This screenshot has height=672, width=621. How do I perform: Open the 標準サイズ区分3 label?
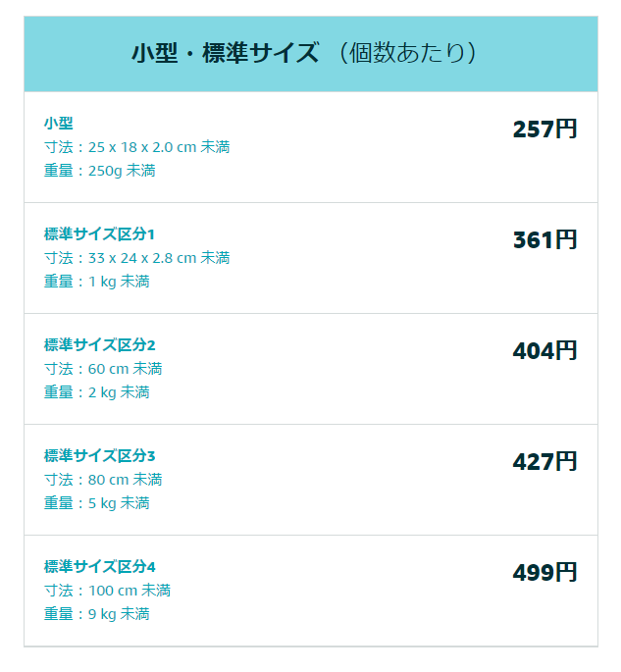pyautogui.click(x=99, y=456)
